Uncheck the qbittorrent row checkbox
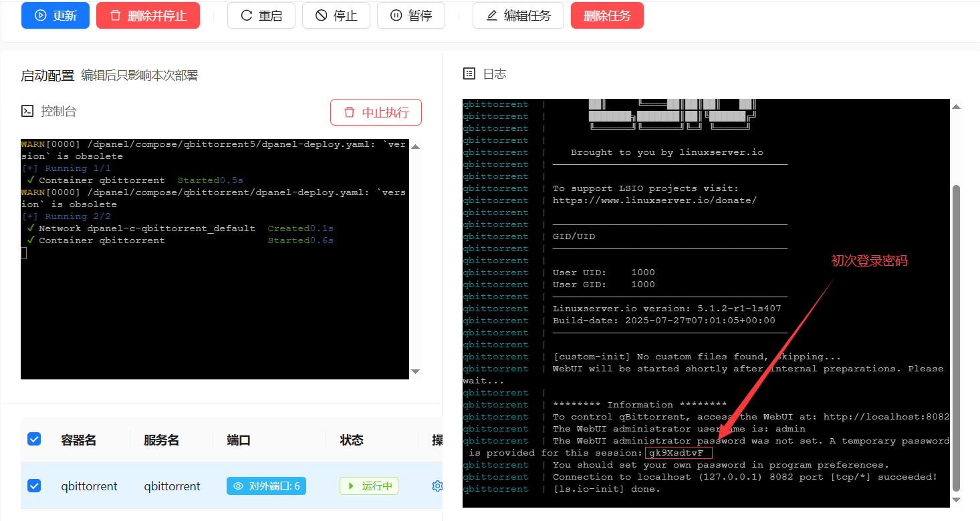Screen dimensions: 980x521 (34, 486)
